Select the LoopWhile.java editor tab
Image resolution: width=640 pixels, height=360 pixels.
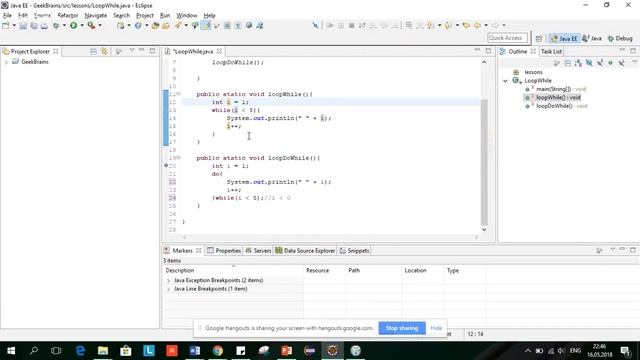tap(193, 51)
